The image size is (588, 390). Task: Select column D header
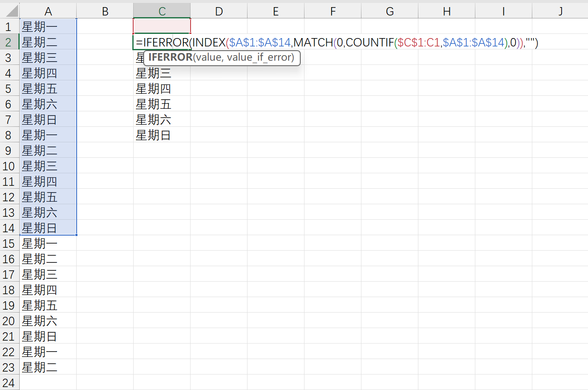pyautogui.click(x=219, y=11)
